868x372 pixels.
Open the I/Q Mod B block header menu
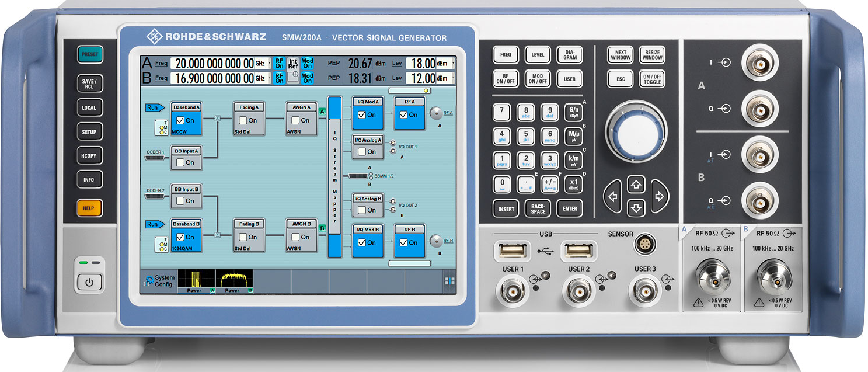pos(368,229)
